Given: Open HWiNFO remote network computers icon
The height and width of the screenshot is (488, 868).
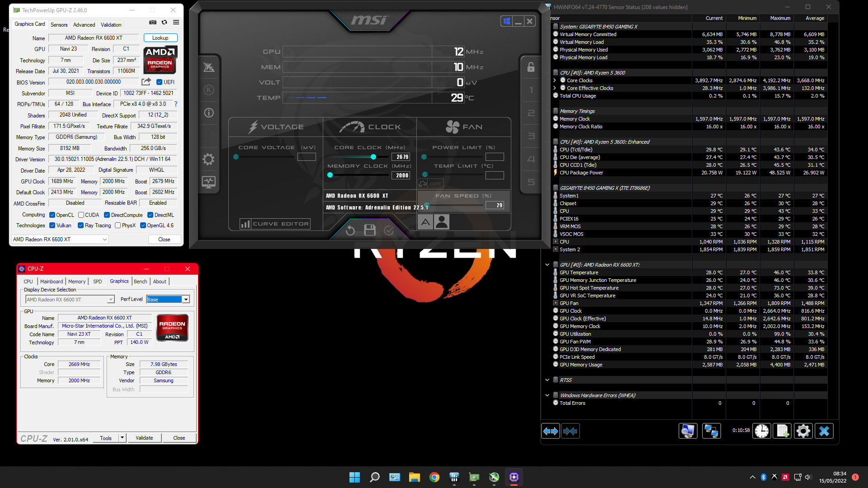Looking at the screenshot, I should (x=711, y=431).
